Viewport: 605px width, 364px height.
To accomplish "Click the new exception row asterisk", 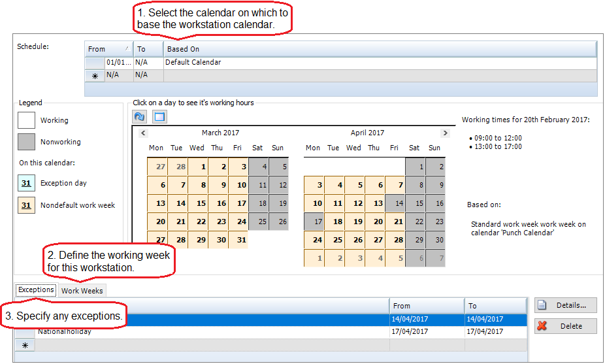I will [x=25, y=344].
